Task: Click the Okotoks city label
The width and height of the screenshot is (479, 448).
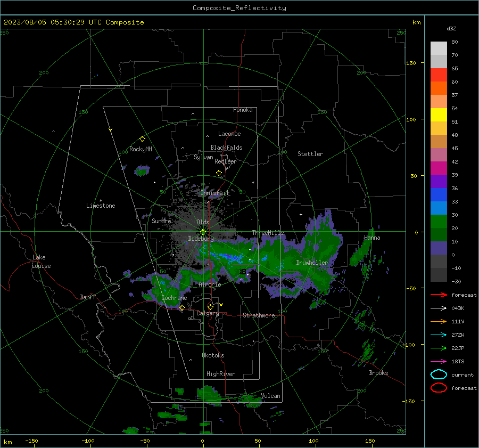Action: pyautogui.click(x=213, y=355)
